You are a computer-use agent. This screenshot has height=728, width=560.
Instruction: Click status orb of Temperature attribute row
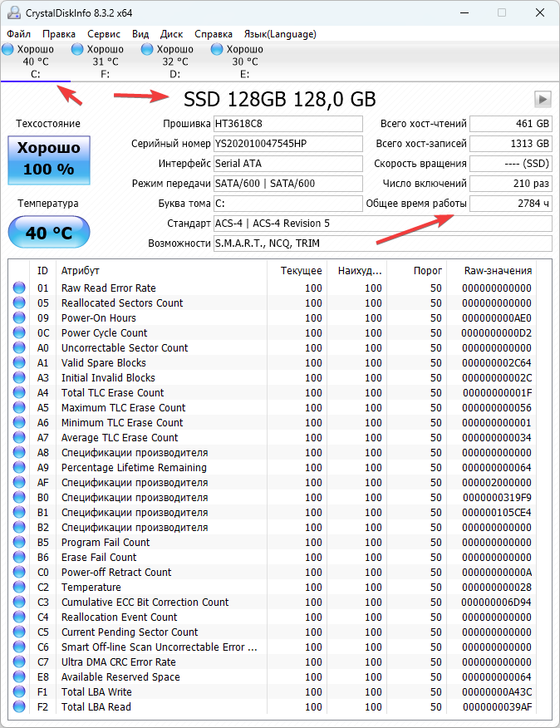(19, 587)
